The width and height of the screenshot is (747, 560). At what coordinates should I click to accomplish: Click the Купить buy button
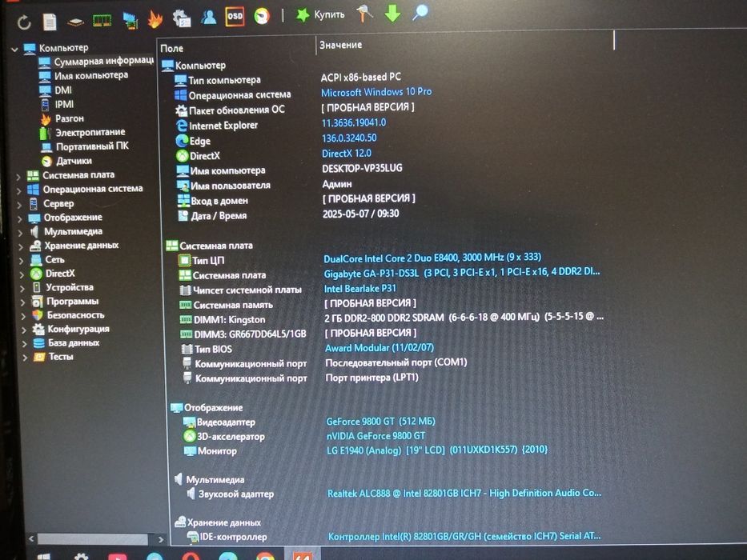[320, 14]
